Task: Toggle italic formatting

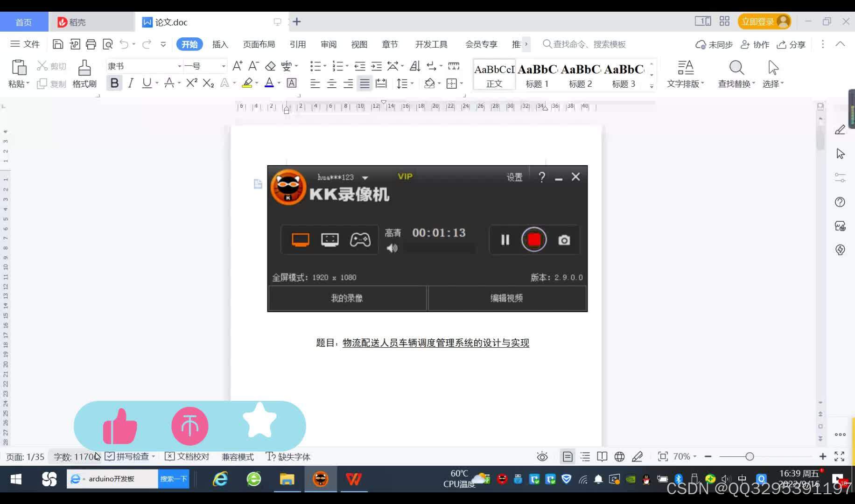Action: tap(131, 83)
